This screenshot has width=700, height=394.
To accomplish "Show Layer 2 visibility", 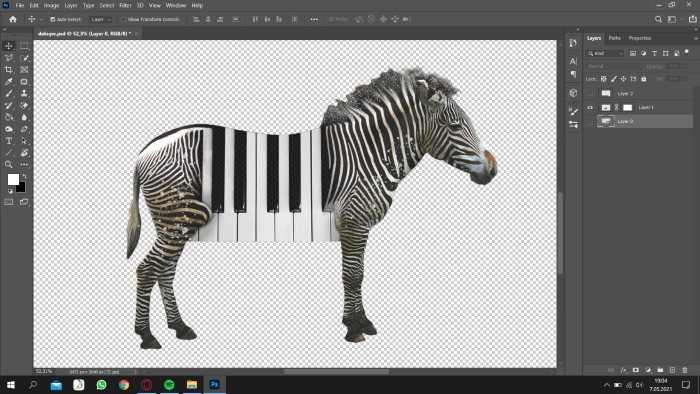I will pyautogui.click(x=590, y=94).
